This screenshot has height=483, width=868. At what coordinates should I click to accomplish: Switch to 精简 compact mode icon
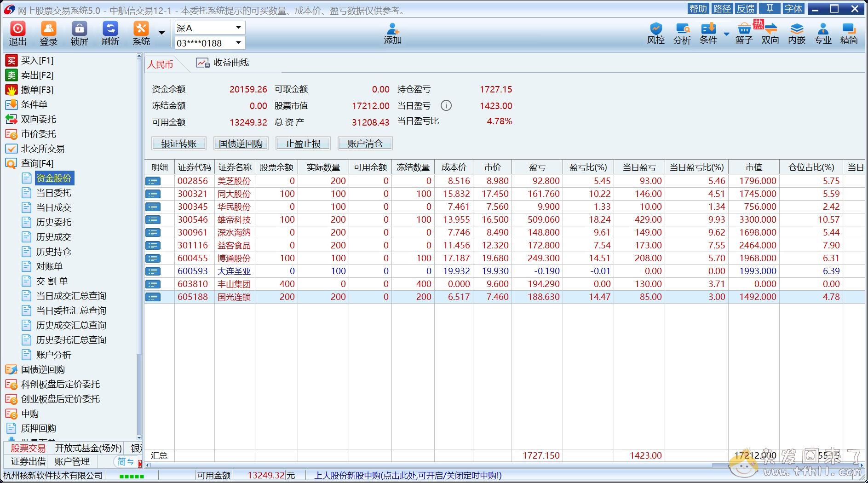pos(849,34)
